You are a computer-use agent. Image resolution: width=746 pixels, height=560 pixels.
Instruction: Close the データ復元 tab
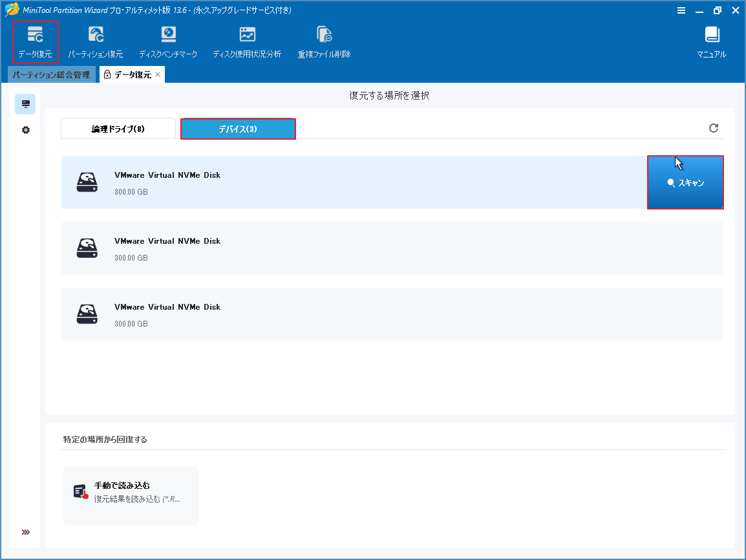click(x=157, y=74)
